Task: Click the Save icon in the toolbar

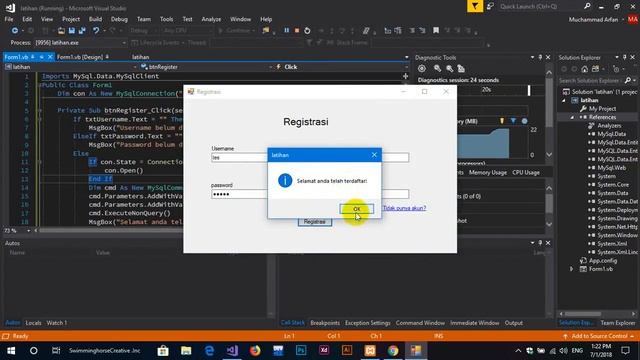Action: coord(72,31)
